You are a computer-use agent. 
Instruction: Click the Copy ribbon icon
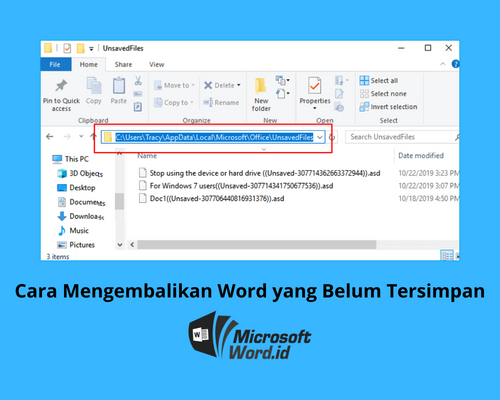click(x=94, y=86)
